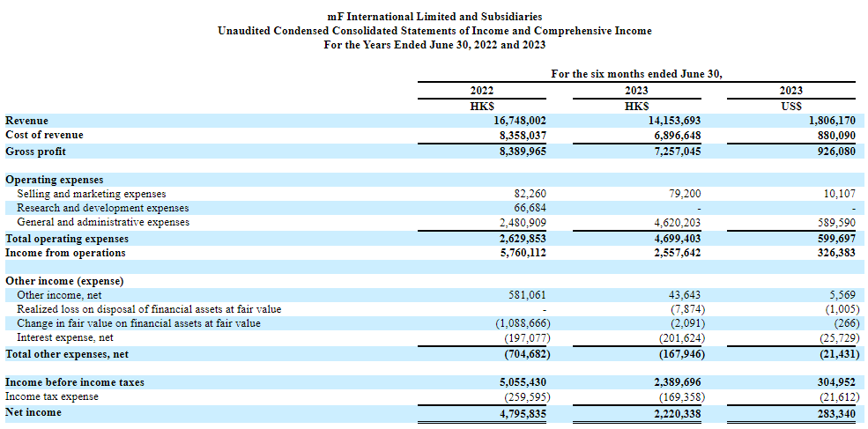Click the 'Gross profit' row label
Screen dimensions: 868x429
36,152
